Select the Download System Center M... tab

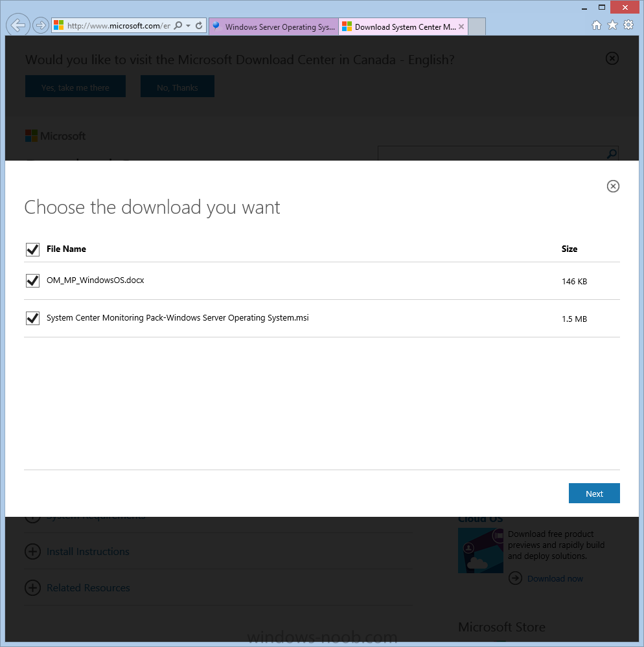(404, 27)
